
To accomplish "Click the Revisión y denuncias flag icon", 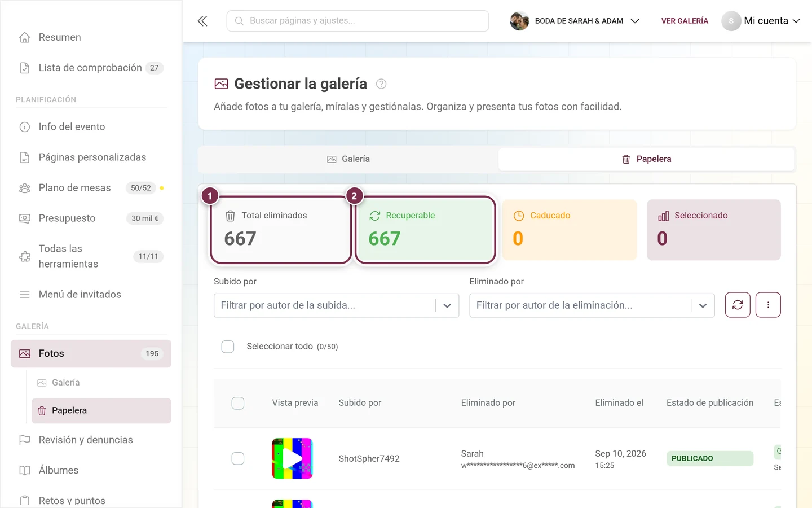I will click(25, 440).
